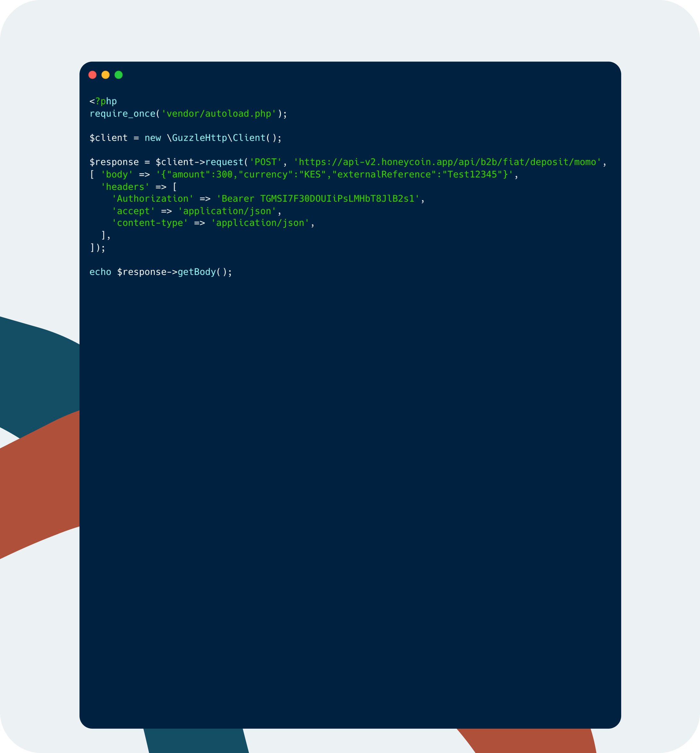The image size is (700, 753).
Task: Click the '<?php' opening tag
Action: [x=103, y=102]
